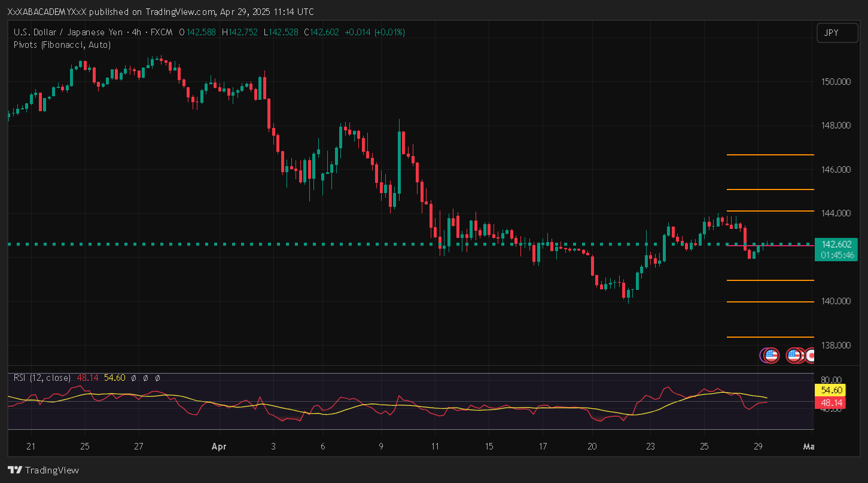The image size is (868, 483).
Task: Click the Japan flag economic event icon
Action: pyautogui.click(x=810, y=356)
